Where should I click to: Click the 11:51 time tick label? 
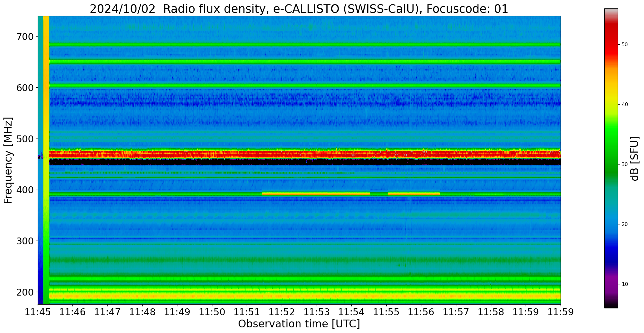[x=247, y=312]
